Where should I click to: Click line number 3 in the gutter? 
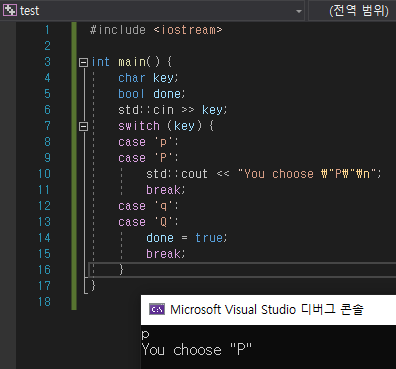[47, 62]
